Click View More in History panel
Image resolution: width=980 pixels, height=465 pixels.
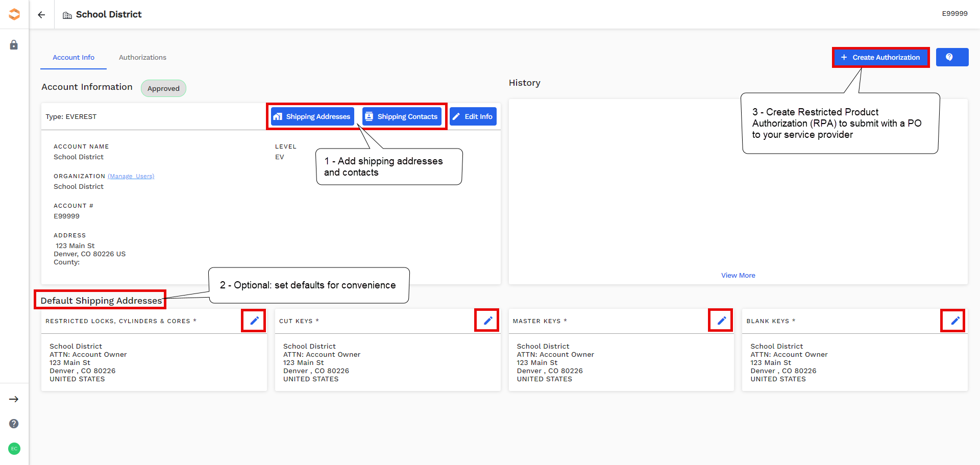(738, 275)
